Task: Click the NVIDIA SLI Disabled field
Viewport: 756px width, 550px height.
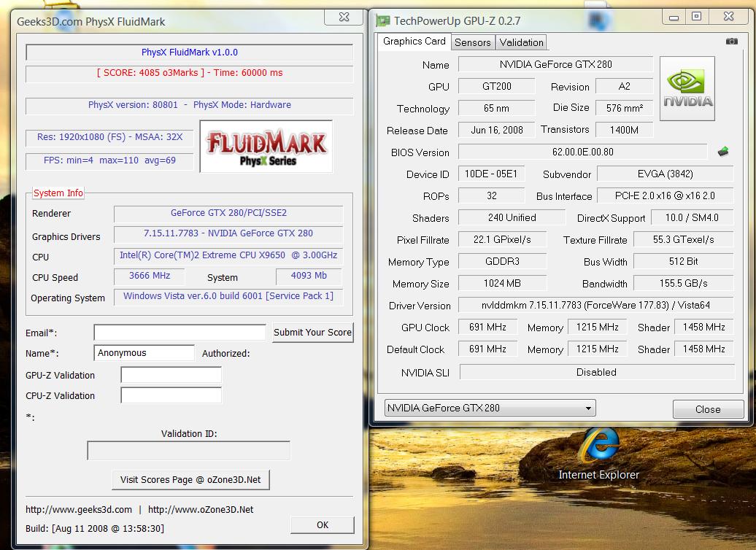Action: [596, 372]
